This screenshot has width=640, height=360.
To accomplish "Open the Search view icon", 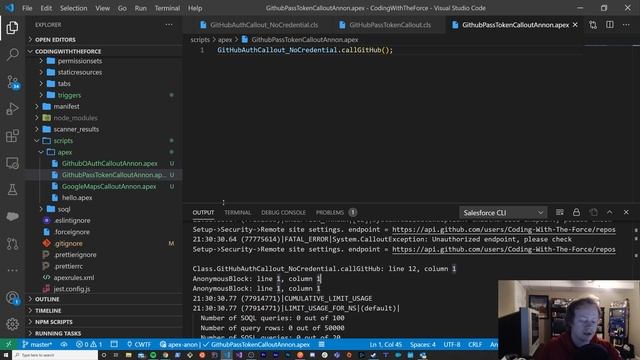I will tap(12, 55).
